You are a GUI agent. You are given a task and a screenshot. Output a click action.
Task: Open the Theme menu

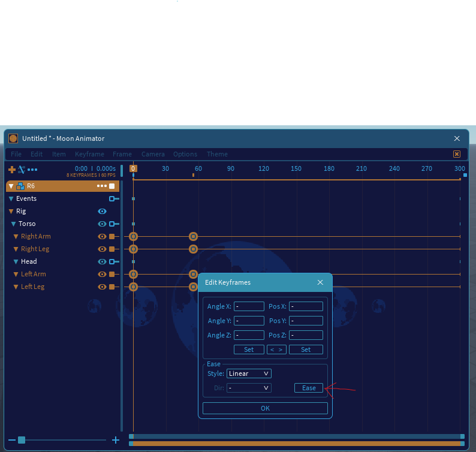point(218,154)
